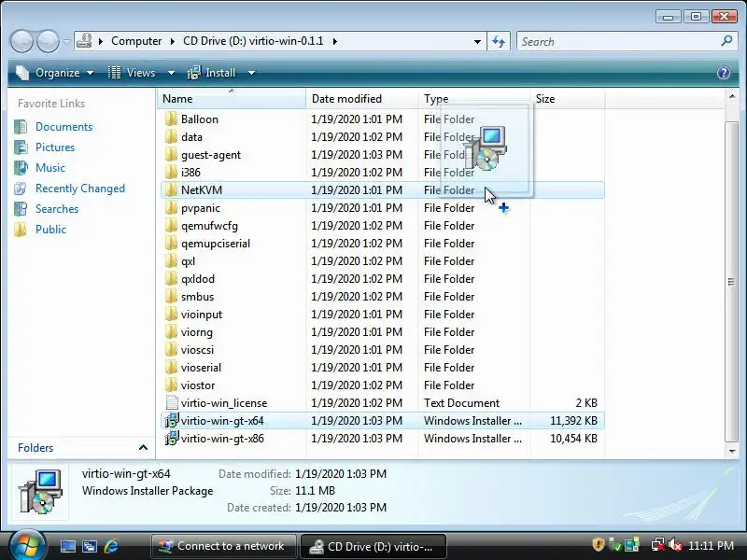Select the viostor folder icon
This screenshot has width=747, height=560.
(171, 385)
